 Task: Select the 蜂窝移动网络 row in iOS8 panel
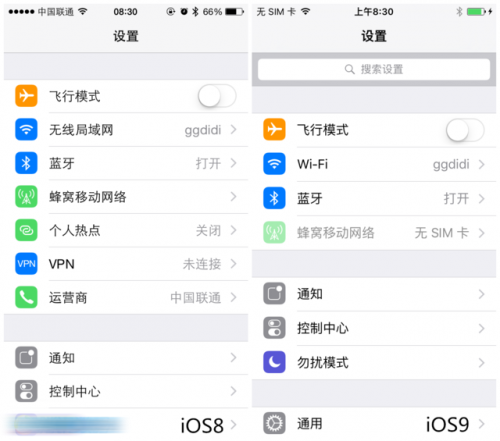coord(126,197)
